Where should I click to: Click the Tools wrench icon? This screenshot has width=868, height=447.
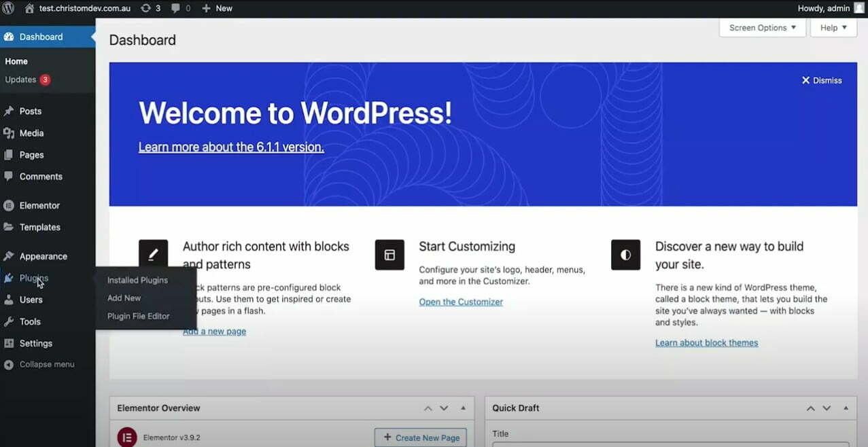(x=9, y=321)
